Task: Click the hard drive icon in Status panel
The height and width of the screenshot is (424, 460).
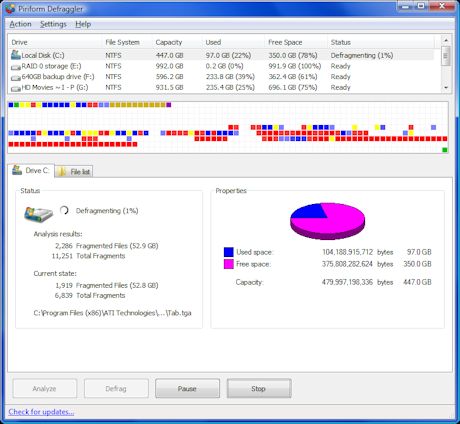Action: pos(38,214)
